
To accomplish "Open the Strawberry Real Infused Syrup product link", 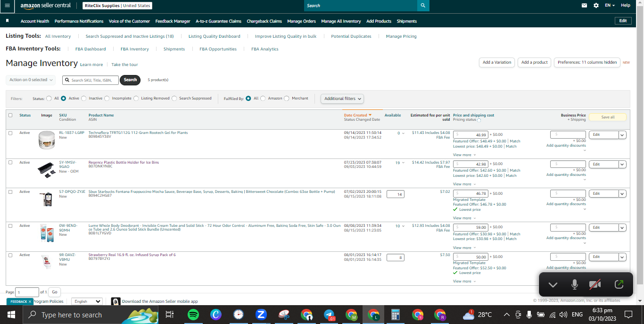I will (x=132, y=255).
